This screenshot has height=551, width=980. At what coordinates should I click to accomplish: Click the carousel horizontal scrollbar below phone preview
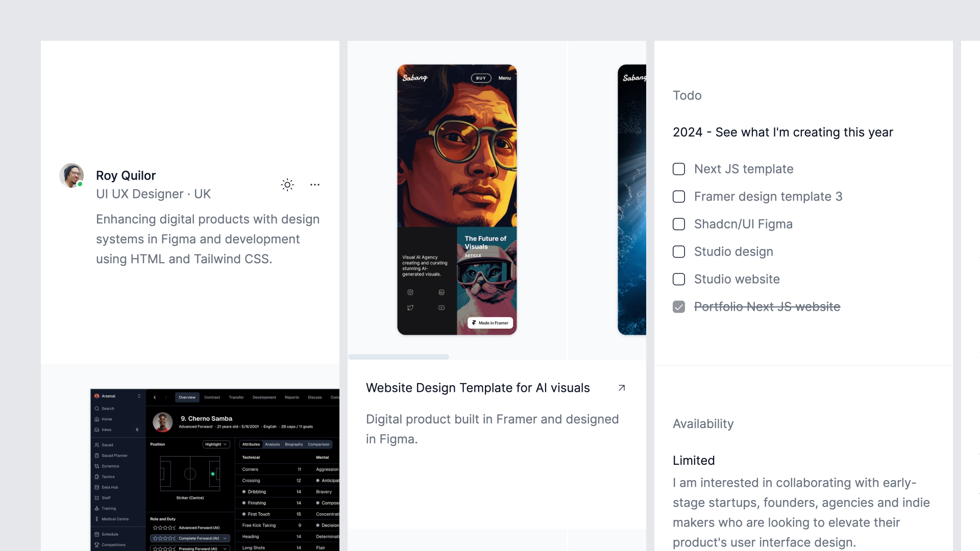(x=399, y=357)
